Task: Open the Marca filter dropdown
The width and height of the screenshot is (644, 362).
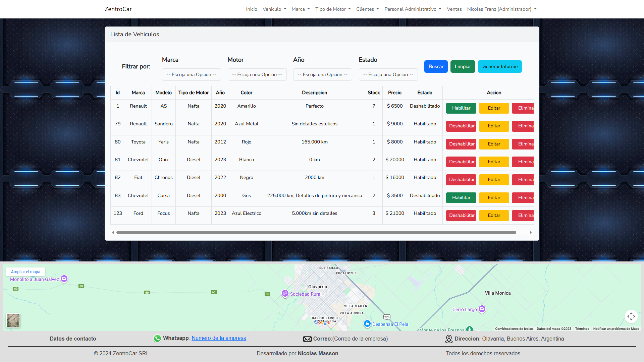Action: [191, 74]
